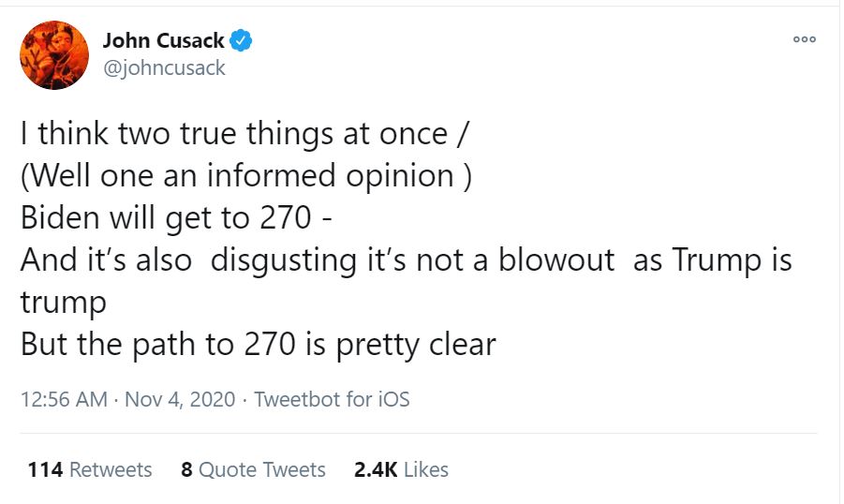Open John Cusack's profile picture

[x=54, y=53]
